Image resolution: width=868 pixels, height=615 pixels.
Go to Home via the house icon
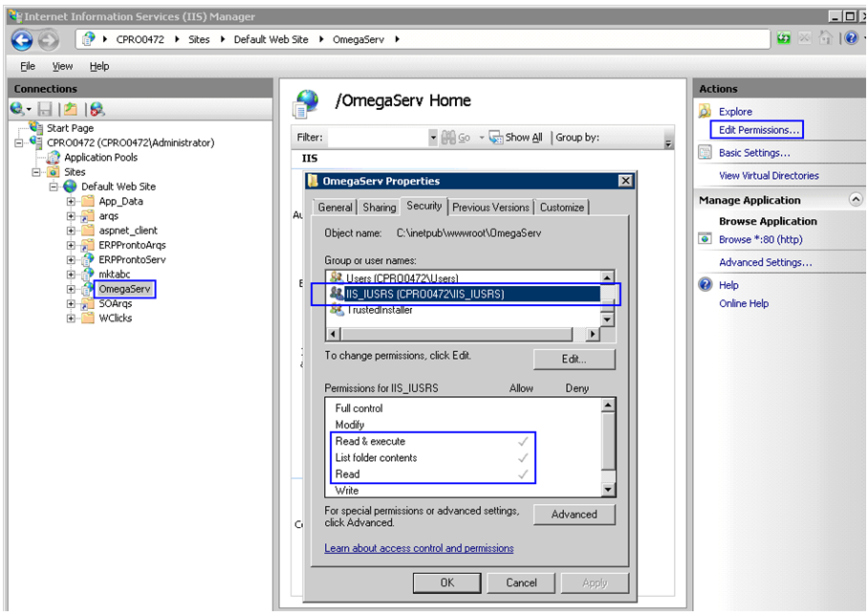pos(825,38)
